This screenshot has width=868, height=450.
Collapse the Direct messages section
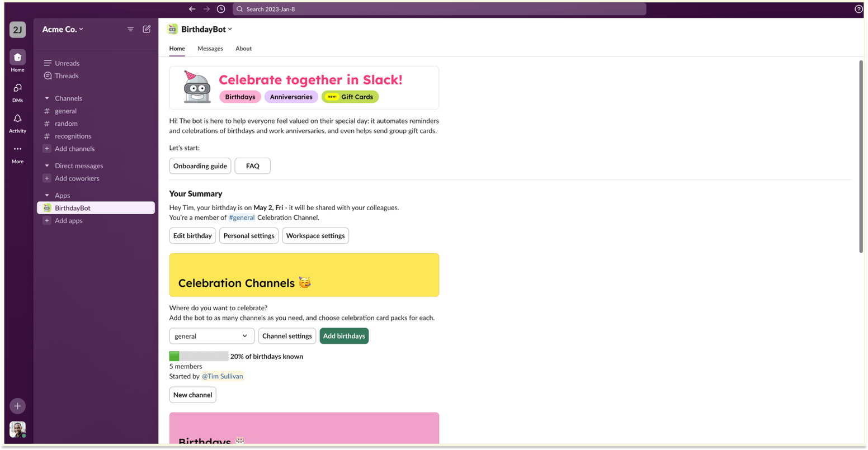pos(47,166)
